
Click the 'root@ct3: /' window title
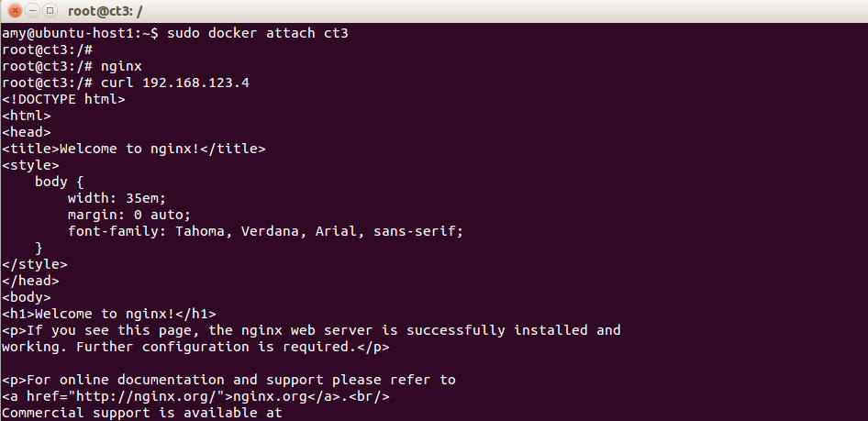coord(106,10)
